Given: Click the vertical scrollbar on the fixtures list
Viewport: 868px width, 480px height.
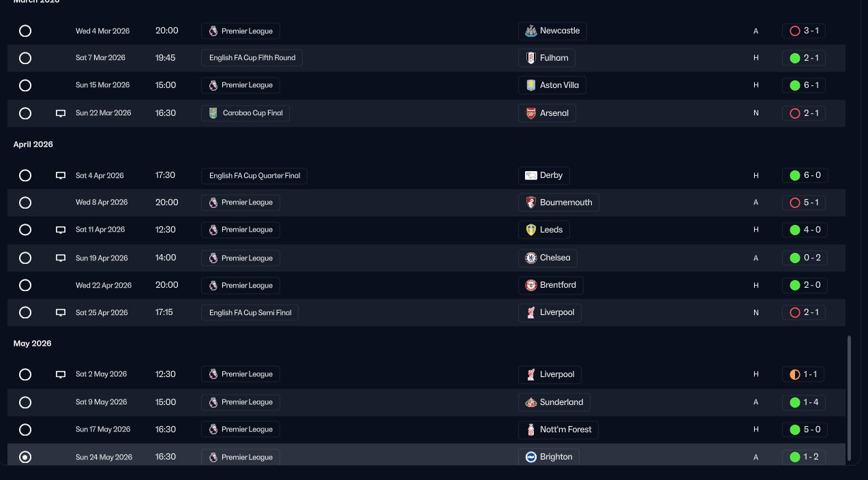Looking at the screenshot, I should [849, 398].
